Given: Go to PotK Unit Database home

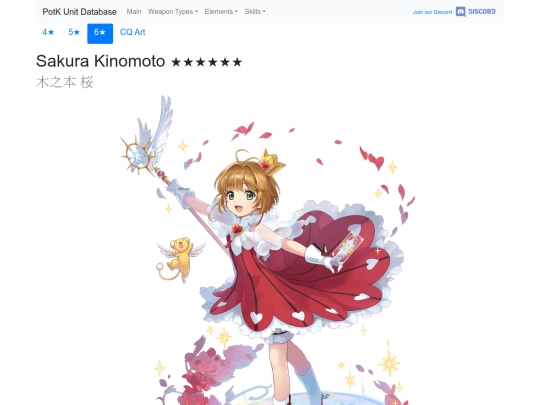Looking at the screenshot, I should (79, 12).
